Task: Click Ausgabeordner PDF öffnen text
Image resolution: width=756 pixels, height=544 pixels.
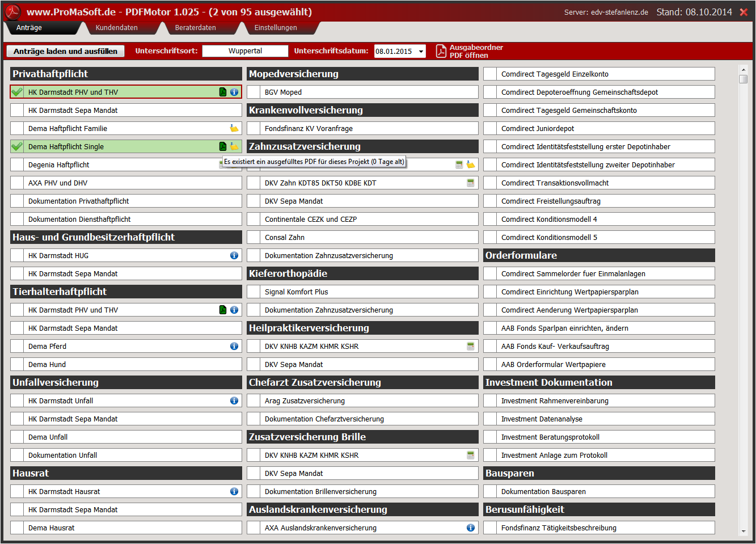Action: point(476,51)
